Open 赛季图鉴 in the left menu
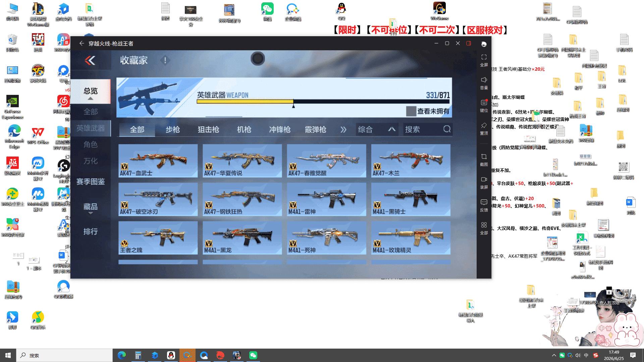 pyautogui.click(x=91, y=182)
